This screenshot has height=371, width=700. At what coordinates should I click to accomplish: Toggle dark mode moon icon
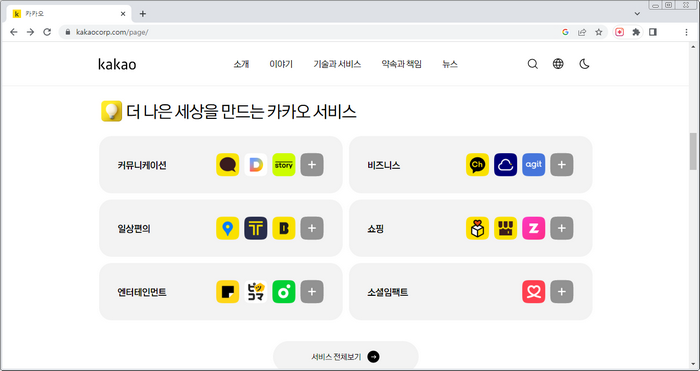[584, 64]
